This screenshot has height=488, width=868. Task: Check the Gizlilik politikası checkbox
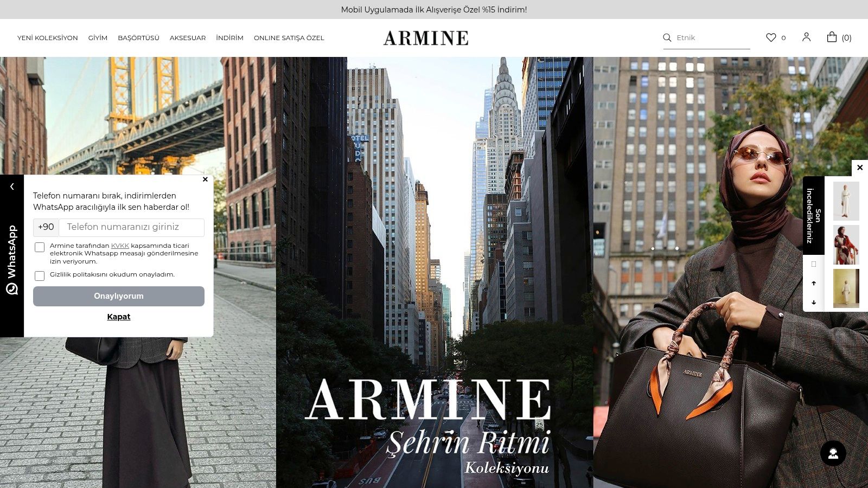(40, 276)
